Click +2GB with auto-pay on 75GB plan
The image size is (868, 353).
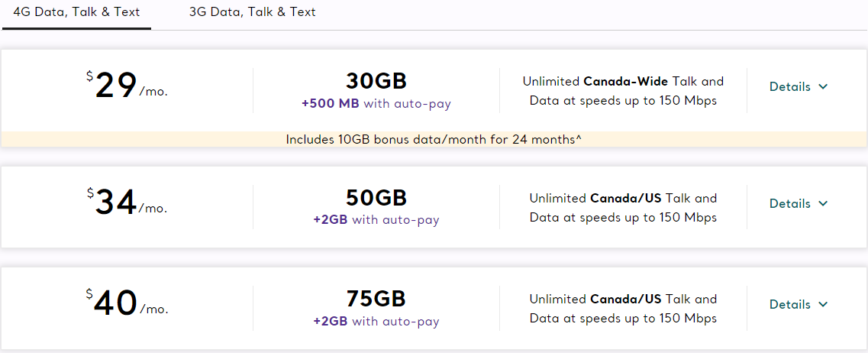[x=376, y=322]
